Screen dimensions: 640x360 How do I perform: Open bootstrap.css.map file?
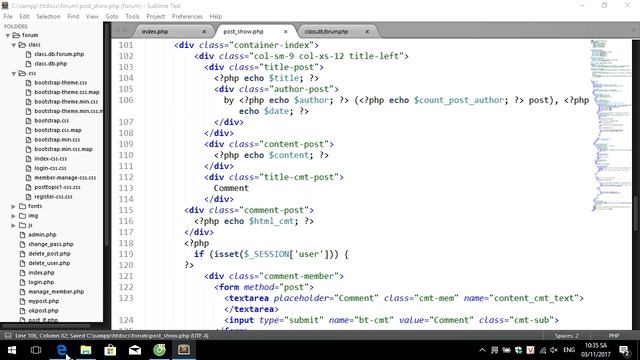[58, 130]
